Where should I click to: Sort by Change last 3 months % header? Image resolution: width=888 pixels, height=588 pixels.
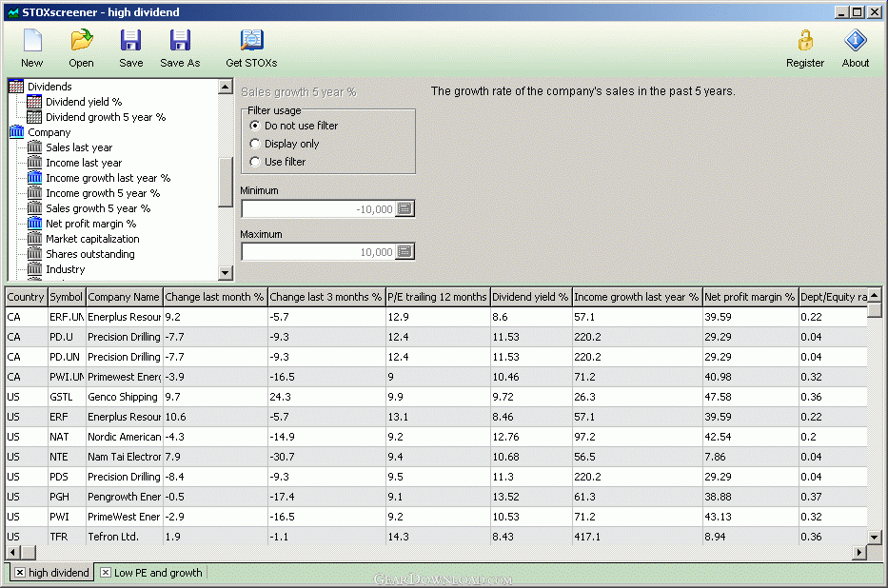point(326,297)
